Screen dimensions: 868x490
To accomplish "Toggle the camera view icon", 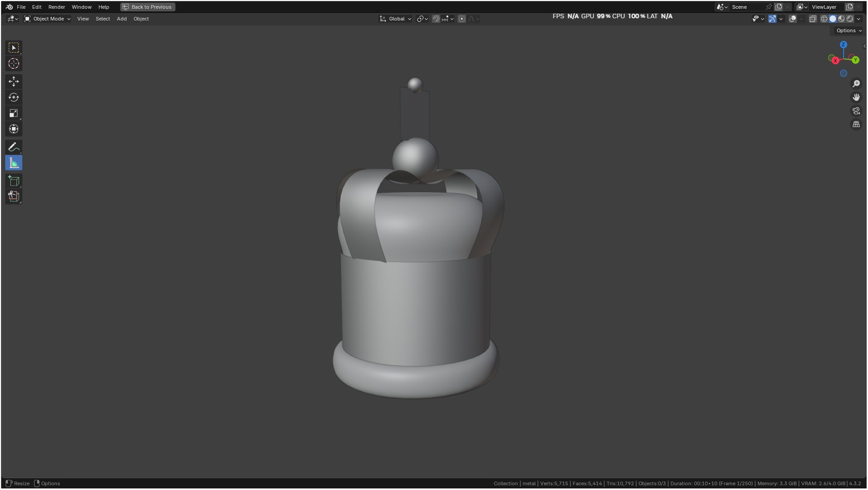I will point(856,111).
